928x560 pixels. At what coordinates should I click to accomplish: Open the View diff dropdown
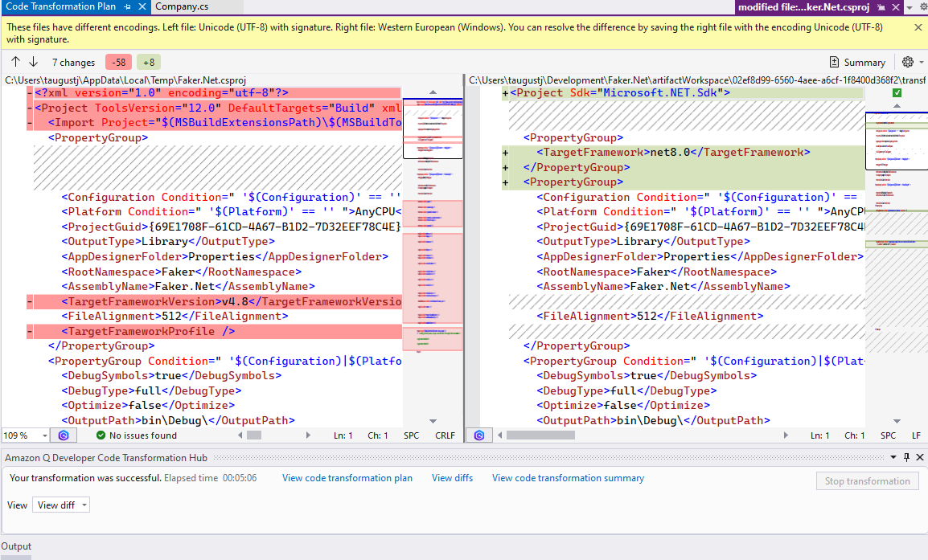click(60, 505)
